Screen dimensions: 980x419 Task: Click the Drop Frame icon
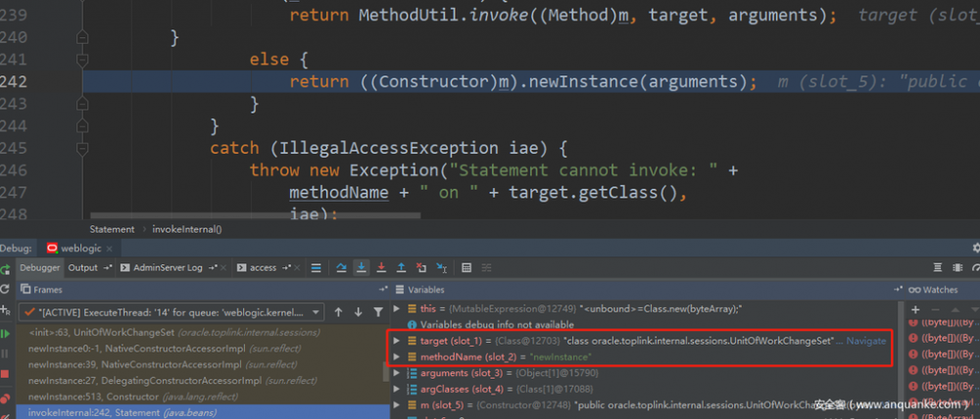coord(421,268)
